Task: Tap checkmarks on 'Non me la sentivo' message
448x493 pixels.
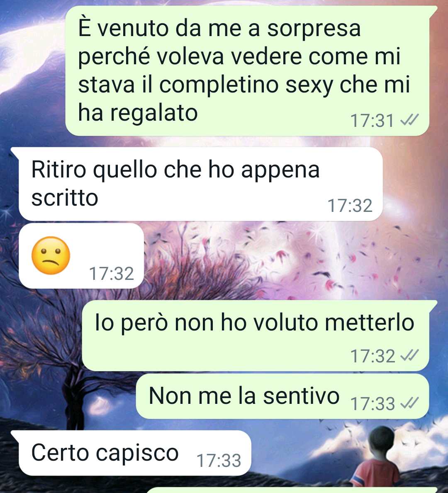Action: (x=409, y=403)
